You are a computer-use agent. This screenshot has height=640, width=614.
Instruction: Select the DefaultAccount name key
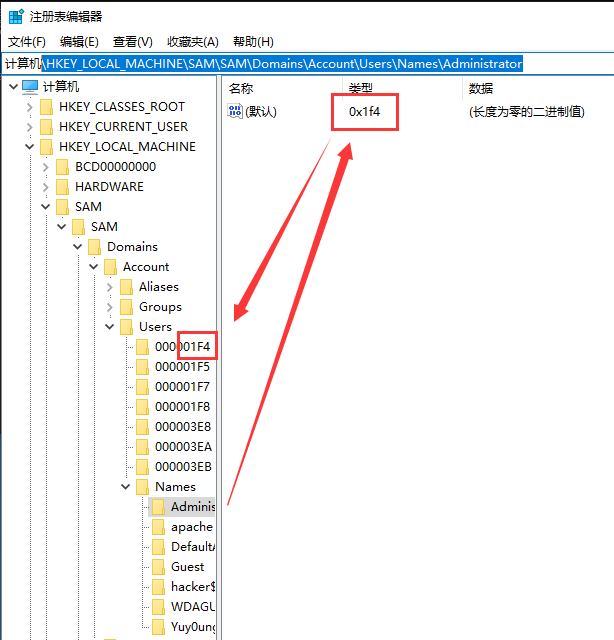pos(193,547)
